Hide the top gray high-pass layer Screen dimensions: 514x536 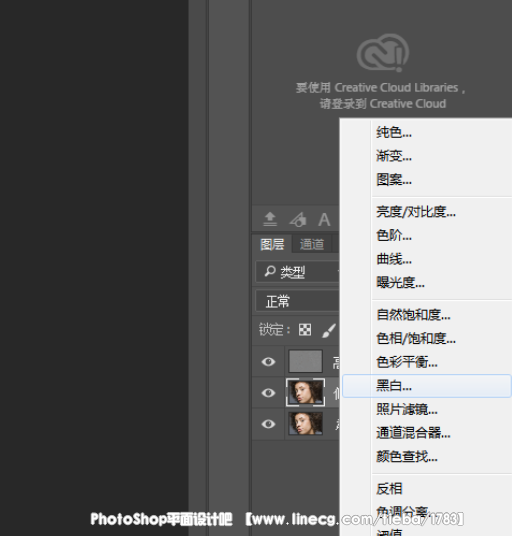pos(268,361)
